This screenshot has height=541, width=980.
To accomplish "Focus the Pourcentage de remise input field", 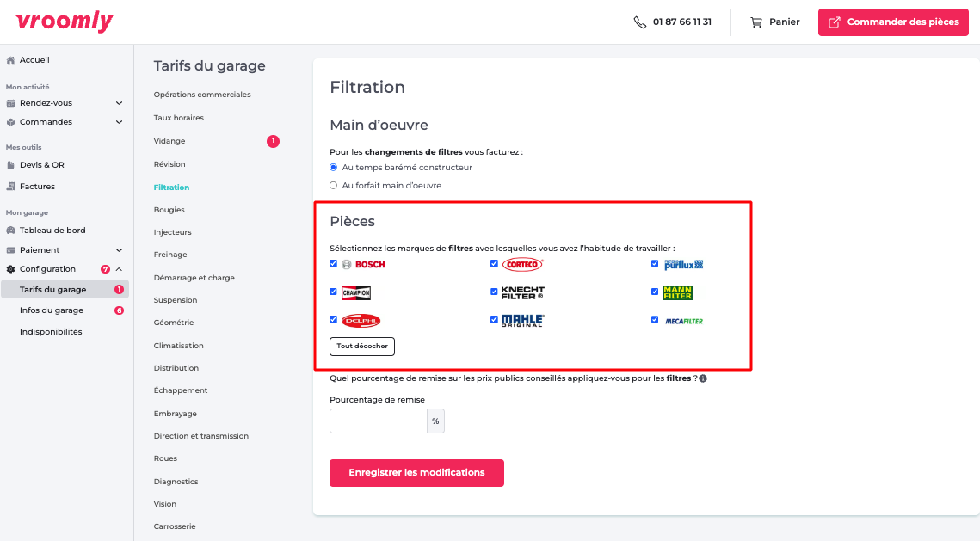I will (379, 421).
